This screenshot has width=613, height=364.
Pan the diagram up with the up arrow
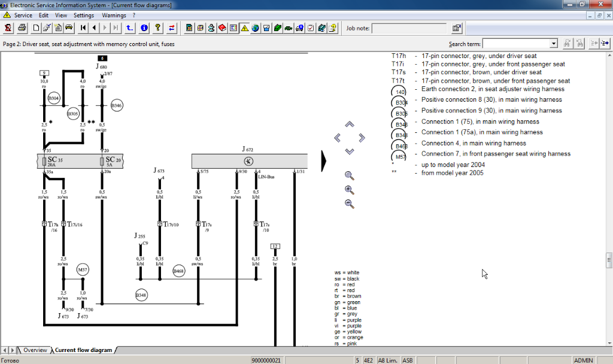point(350,125)
